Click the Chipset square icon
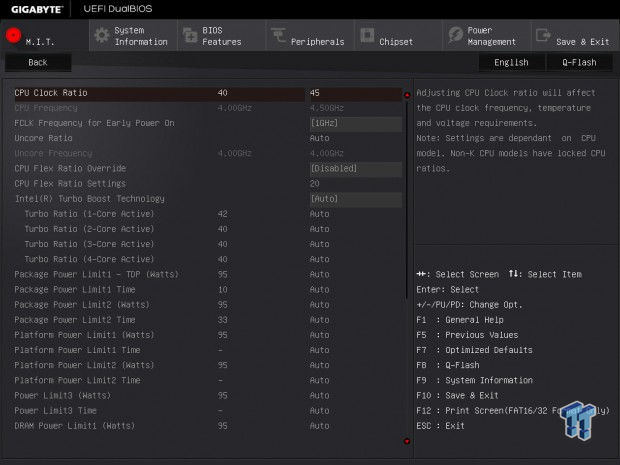This screenshot has height=465, width=620. [x=367, y=35]
